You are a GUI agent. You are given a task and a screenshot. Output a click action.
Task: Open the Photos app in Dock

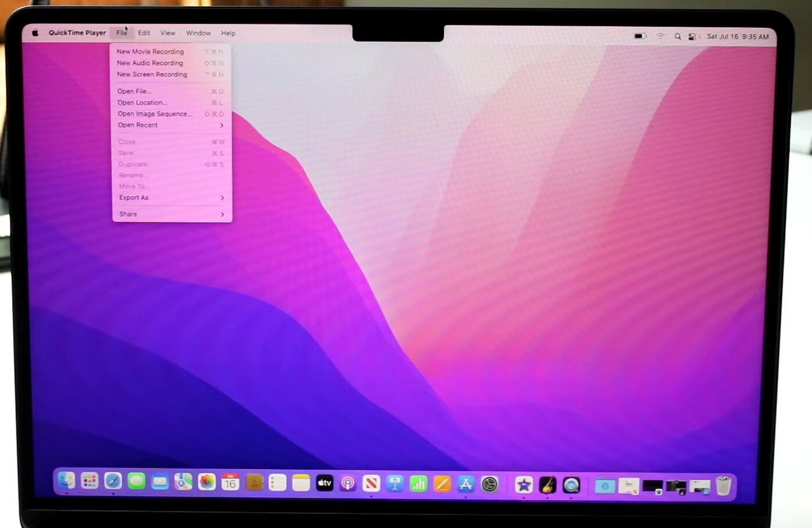206,482
